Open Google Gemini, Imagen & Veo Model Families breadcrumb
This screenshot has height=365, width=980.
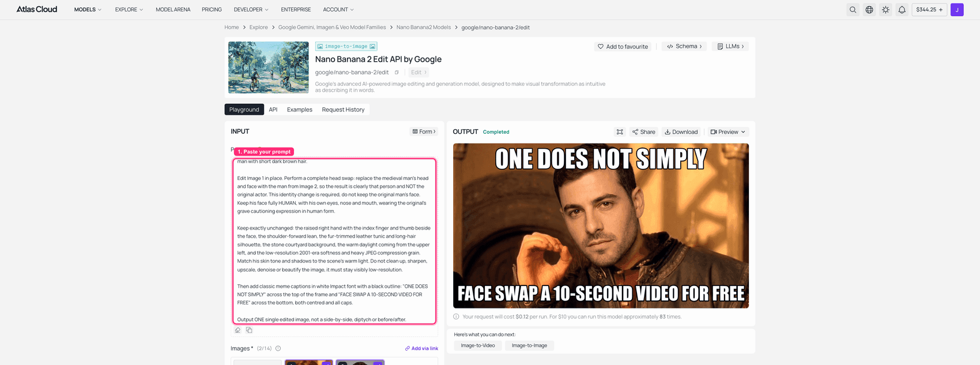[332, 27]
